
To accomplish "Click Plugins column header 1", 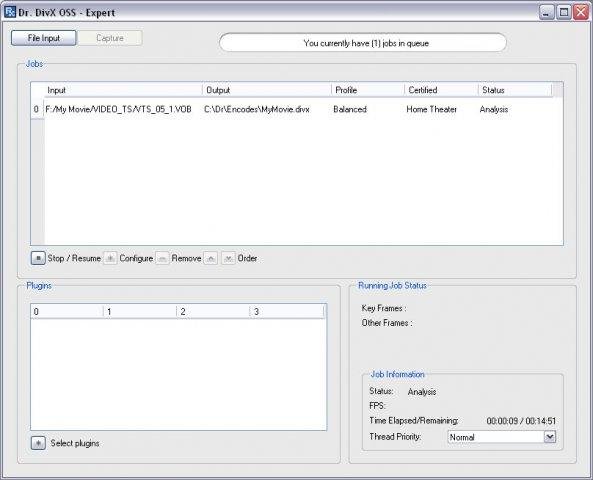I will [x=140, y=312].
